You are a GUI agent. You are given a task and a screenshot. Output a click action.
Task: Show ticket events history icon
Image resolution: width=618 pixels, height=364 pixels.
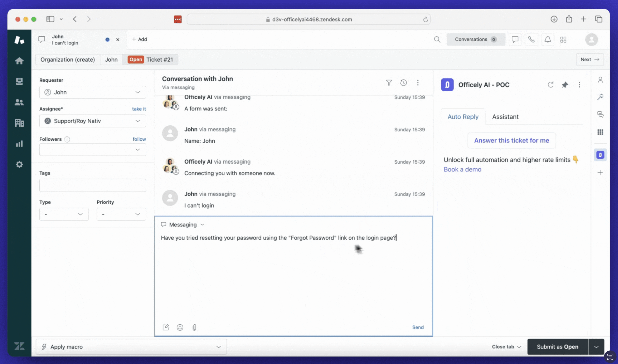403,83
